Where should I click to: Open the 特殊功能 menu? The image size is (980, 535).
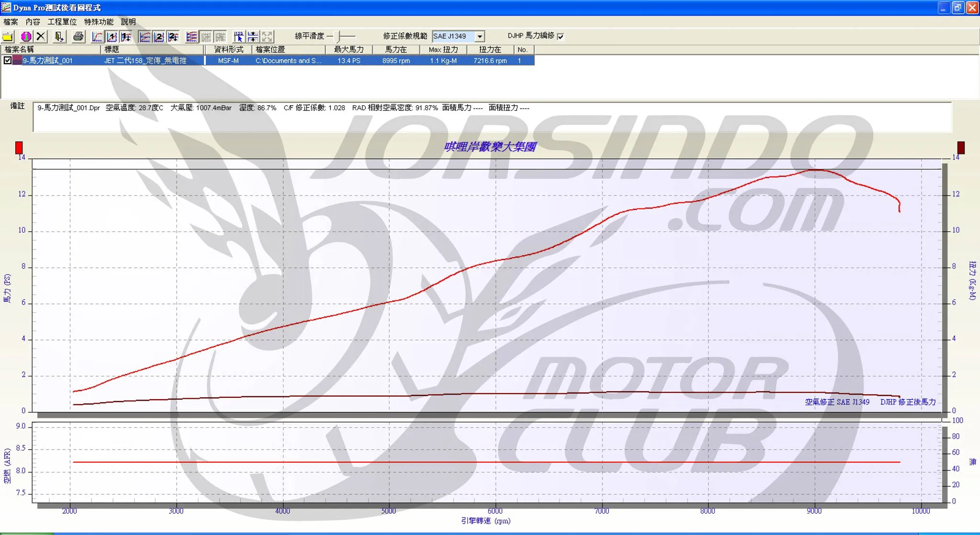click(99, 22)
